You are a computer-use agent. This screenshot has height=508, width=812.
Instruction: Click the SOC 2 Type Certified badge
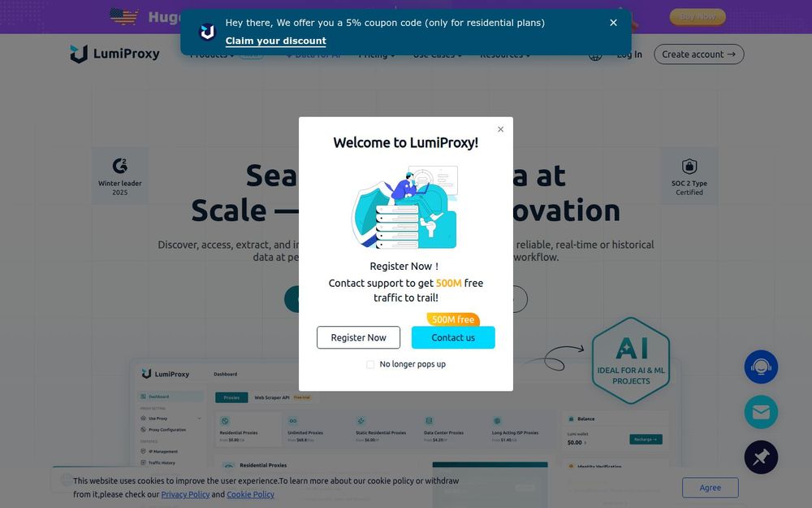(689, 176)
